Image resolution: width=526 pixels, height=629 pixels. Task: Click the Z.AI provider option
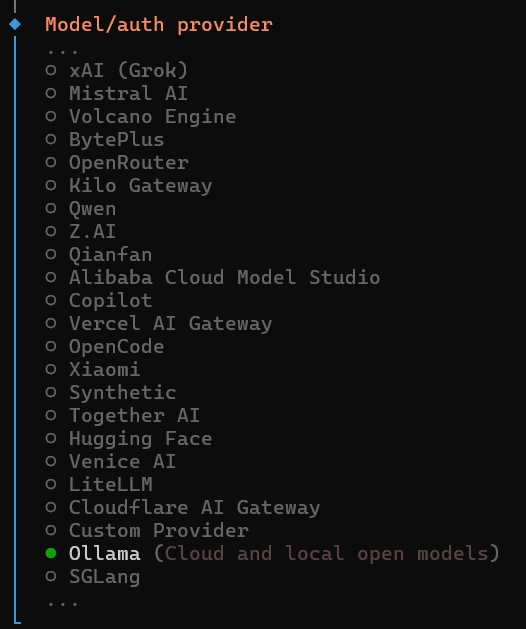(81, 231)
